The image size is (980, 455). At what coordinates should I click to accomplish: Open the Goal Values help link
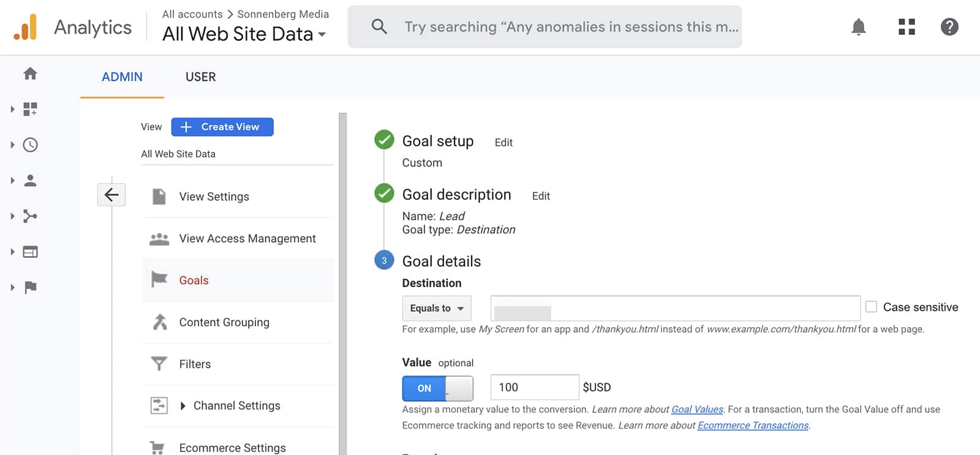point(697,409)
